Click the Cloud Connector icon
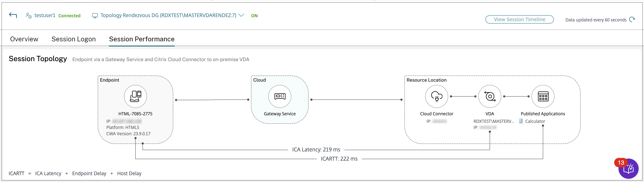Screen dimensions: 644x182 click(436, 96)
